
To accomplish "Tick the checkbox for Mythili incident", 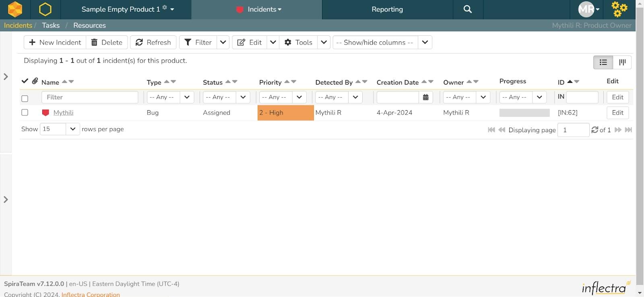I will 25,113.
